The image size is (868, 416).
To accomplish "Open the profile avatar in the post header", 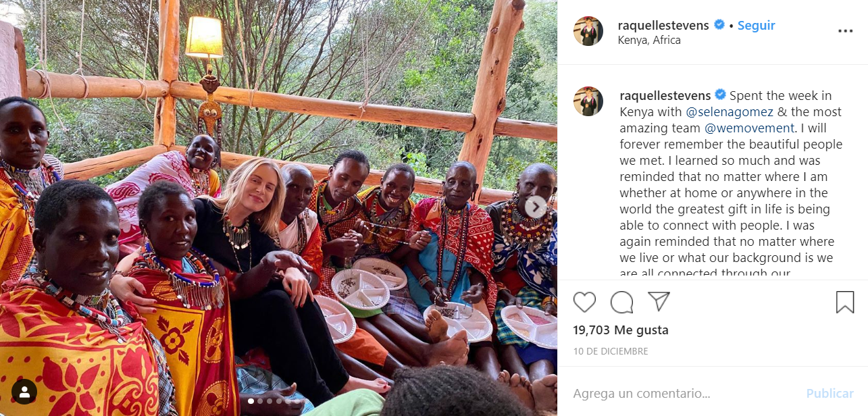I will (588, 31).
